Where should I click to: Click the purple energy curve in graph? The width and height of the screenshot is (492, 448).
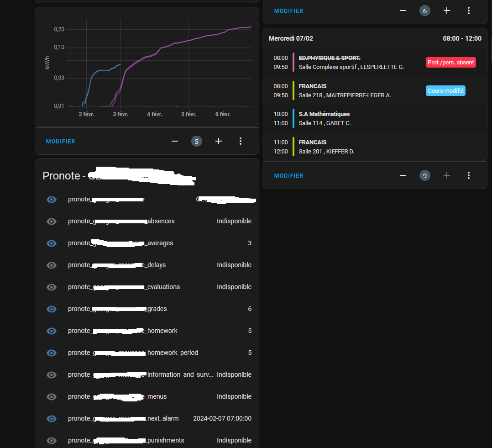pyautogui.click(x=188, y=41)
